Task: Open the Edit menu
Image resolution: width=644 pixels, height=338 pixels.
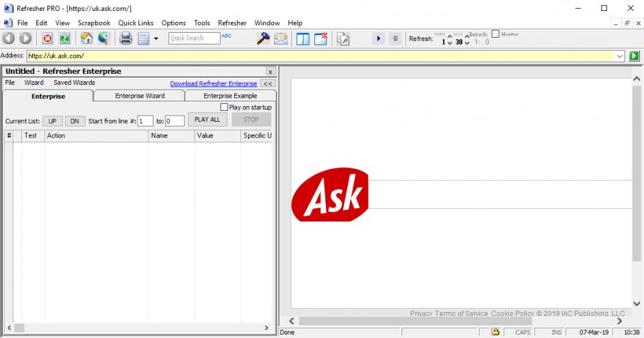Action: (x=42, y=23)
